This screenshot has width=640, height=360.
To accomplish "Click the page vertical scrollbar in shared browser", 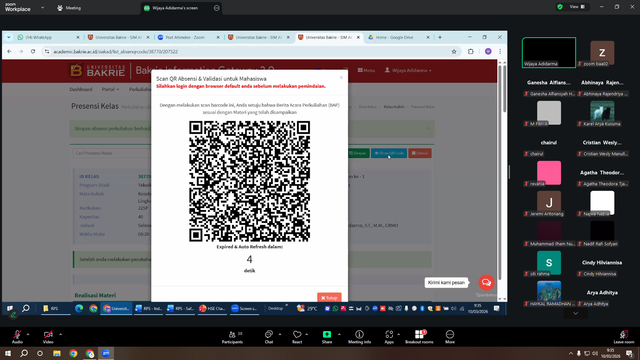I will [504, 88].
